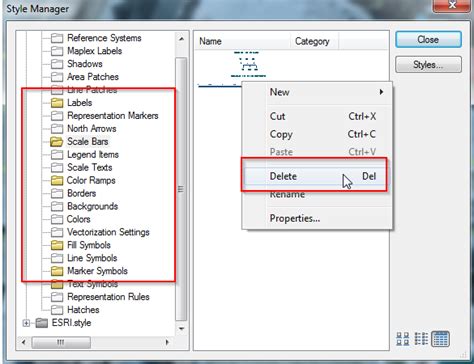This screenshot has width=474, height=364.
Task: Click the tree's horizontal scrollbar thumb
Action: click(x=61, y=342)
